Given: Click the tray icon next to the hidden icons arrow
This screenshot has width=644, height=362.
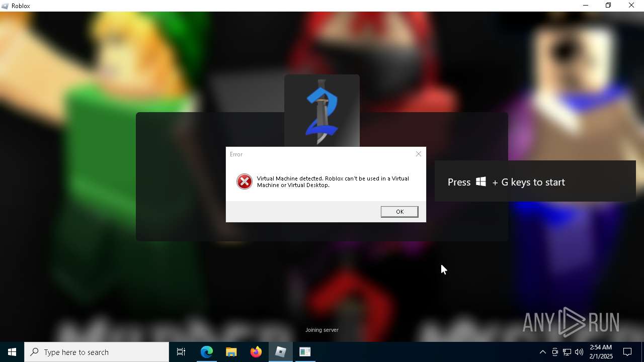Looking at the screenshot, I should 555,352.
